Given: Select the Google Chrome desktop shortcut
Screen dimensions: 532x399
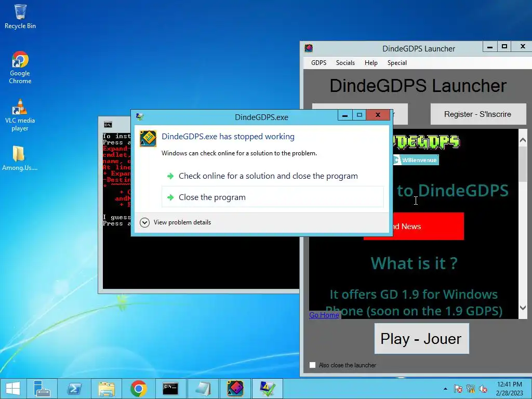Looking at the screenshot, I should point(20,67).
